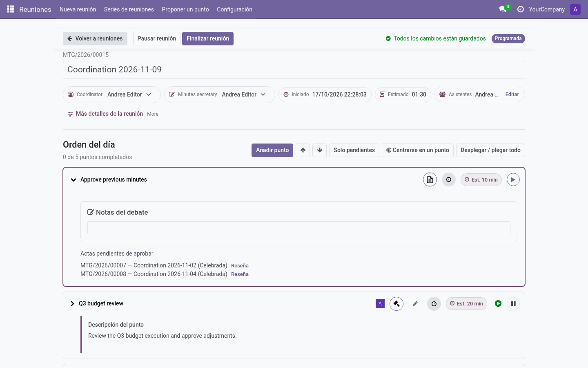Open document icon on Approve previous minutes
This screenshot has width=588, height=368.
click(430, 180)
